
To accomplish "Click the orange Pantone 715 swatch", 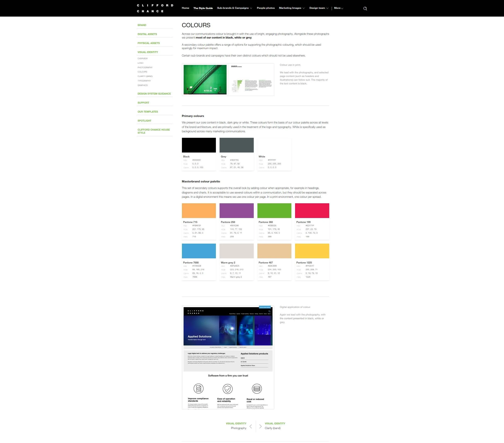I will [x=199, y=211].
